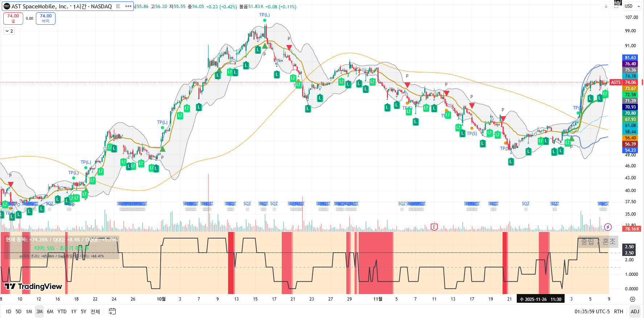Toggle the RTH session button
This screenshot has width=644, height=318.
619,311
